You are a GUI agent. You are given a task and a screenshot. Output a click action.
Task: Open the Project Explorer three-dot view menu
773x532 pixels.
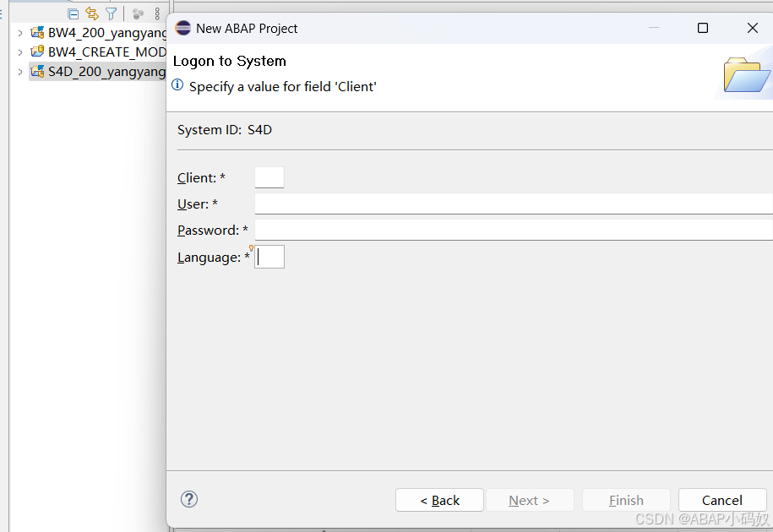157,14
